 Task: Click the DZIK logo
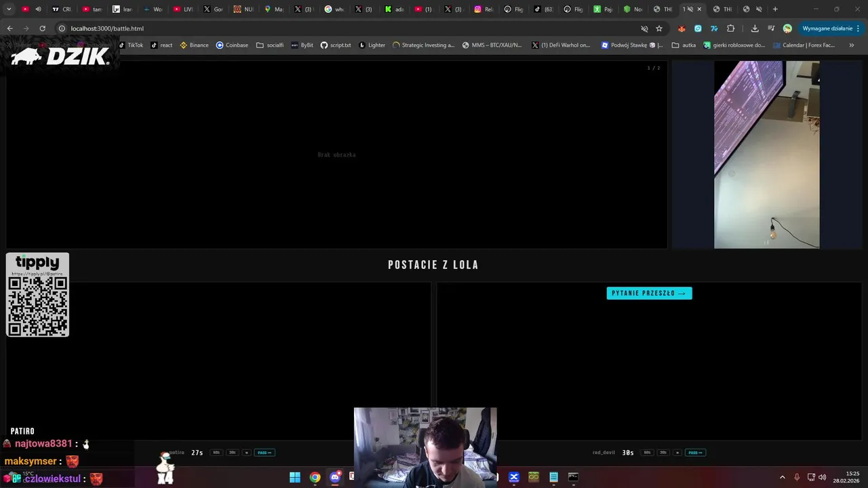point(60,56)
